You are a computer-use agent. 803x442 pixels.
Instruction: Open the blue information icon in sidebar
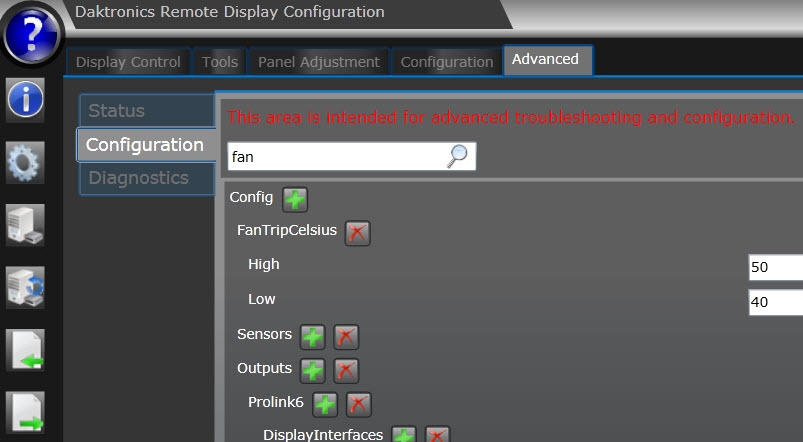tap(26, 100)
